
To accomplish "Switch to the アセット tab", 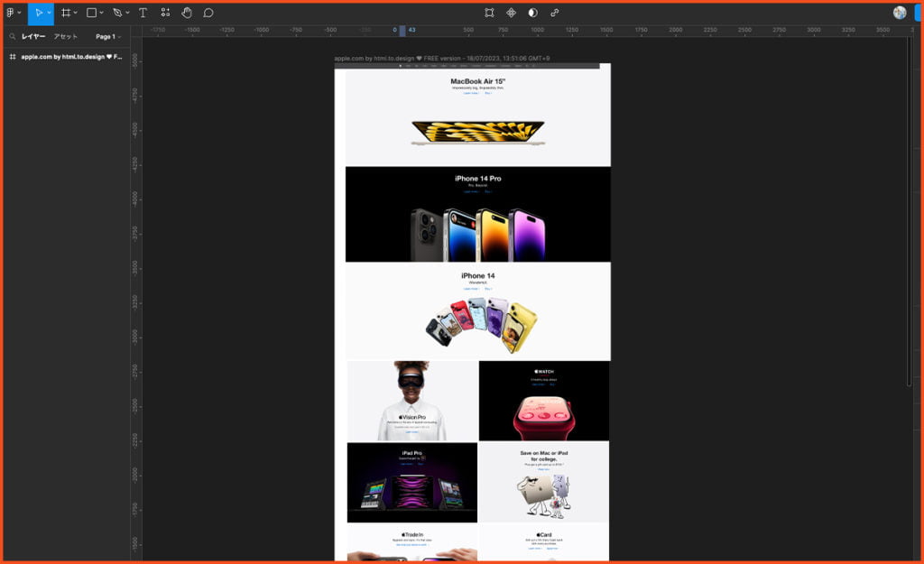I will pyautogui.click(x=65, y=37).
